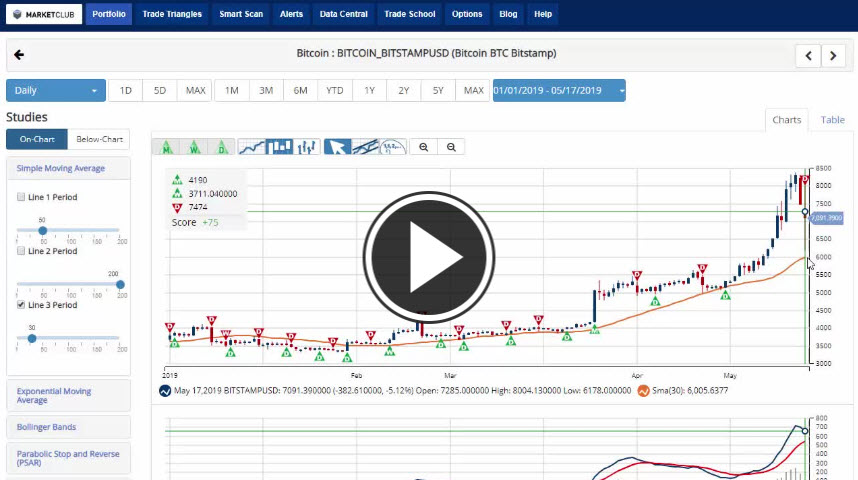Go back using the left arrow icon
The image size is (858, 480).
click(x=19, y=55)
